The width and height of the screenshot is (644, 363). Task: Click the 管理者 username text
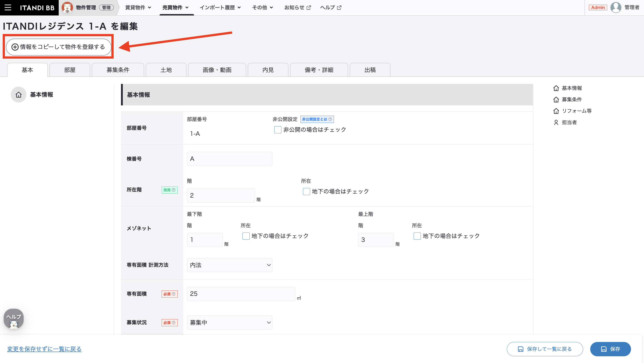click(632, 7)
